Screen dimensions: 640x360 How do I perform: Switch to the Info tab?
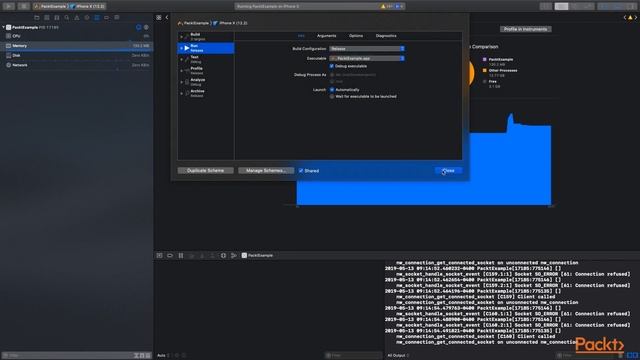coord(301,36)
